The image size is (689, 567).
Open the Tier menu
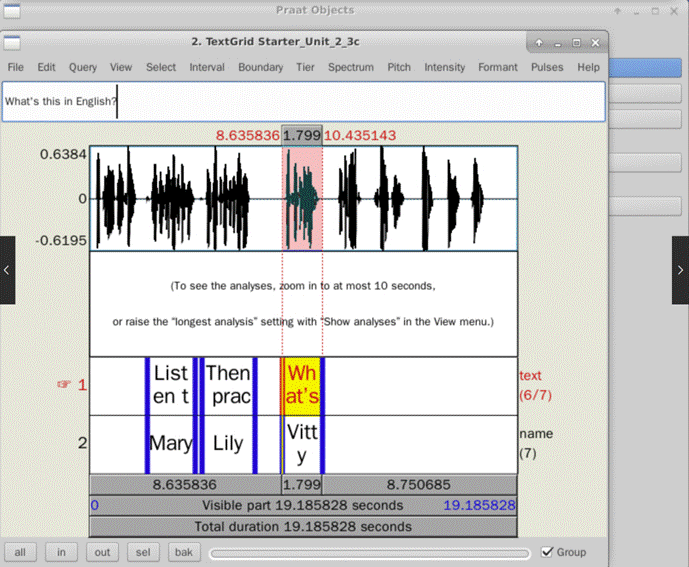(x=305, y=67)
